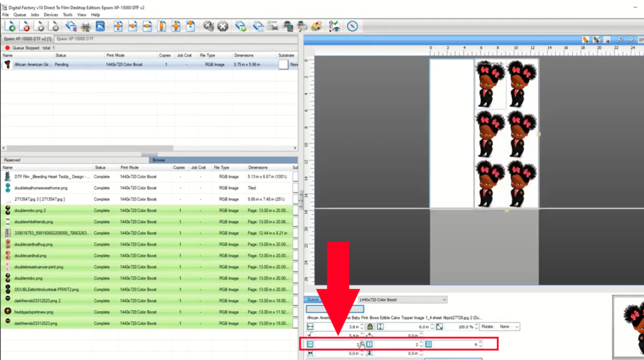Click the zoom out magnifier above canvas

[631, 40]
